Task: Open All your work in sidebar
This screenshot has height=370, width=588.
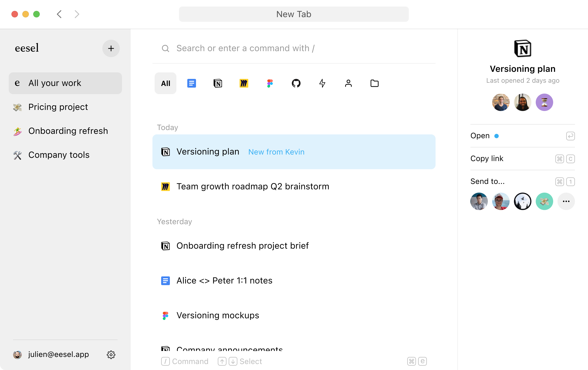Action: coord(65,83)
